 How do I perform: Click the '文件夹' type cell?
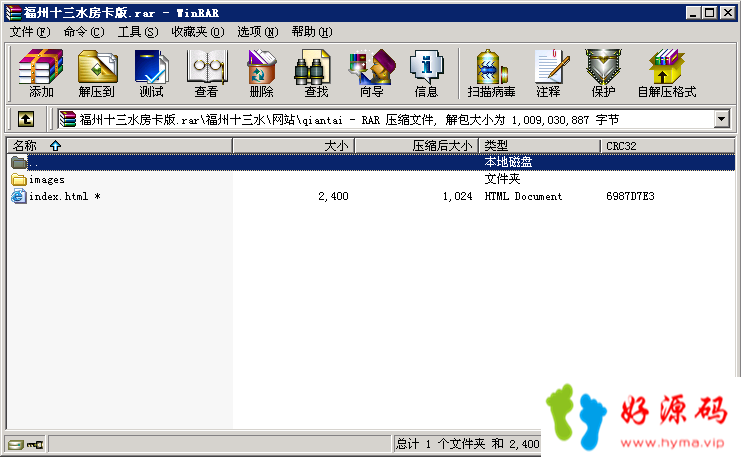(x=502, y=179)
